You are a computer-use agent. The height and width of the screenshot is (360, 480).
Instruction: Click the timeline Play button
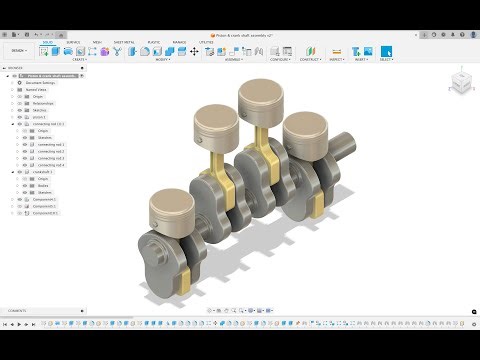[x=19, y=324]
